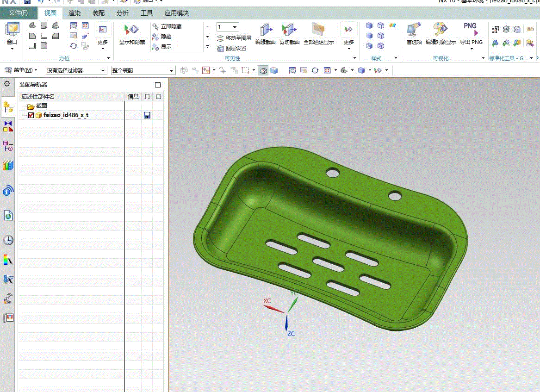The height and width of the screenshot is (392, 540).
Task: Open the Web Browser sidebar icon
Action: (8, 215)
